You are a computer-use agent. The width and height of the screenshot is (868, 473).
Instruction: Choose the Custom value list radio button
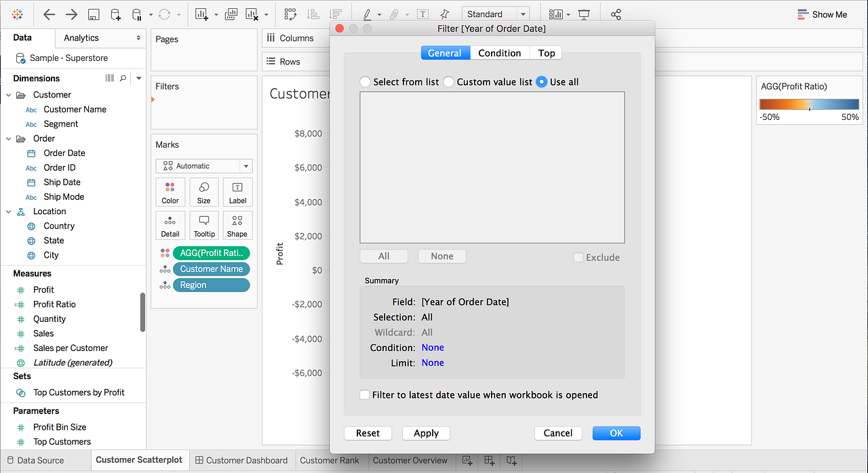point(449,82)
